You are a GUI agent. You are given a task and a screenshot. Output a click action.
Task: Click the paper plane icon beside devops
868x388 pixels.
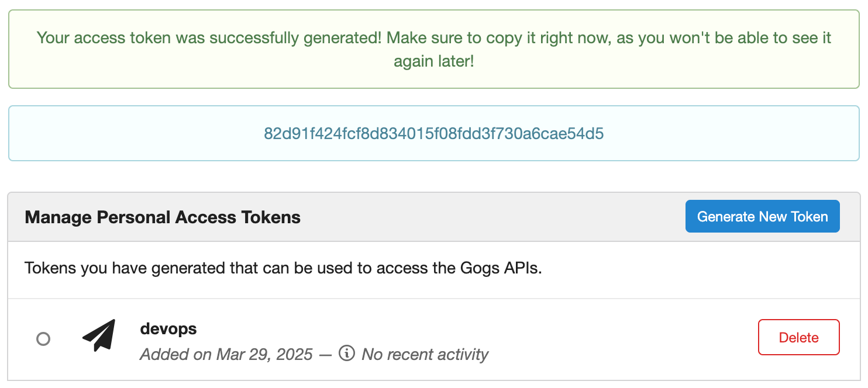click(99, 335)
